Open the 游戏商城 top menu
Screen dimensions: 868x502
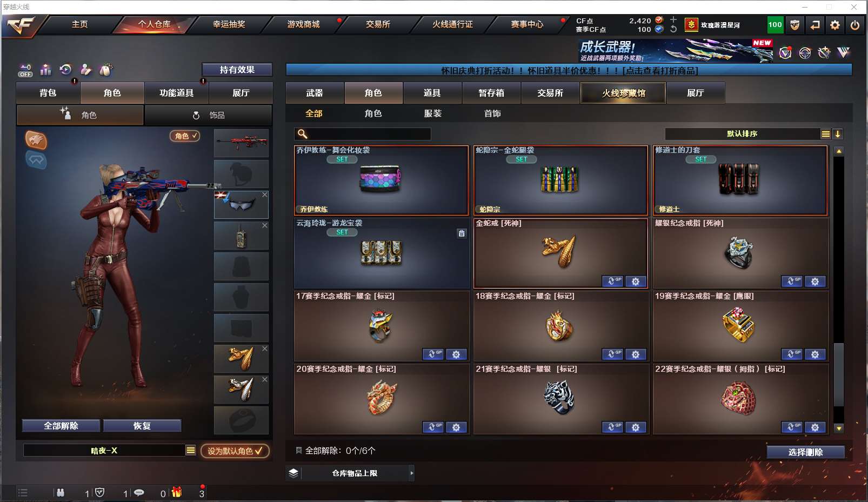click(303, 24)
